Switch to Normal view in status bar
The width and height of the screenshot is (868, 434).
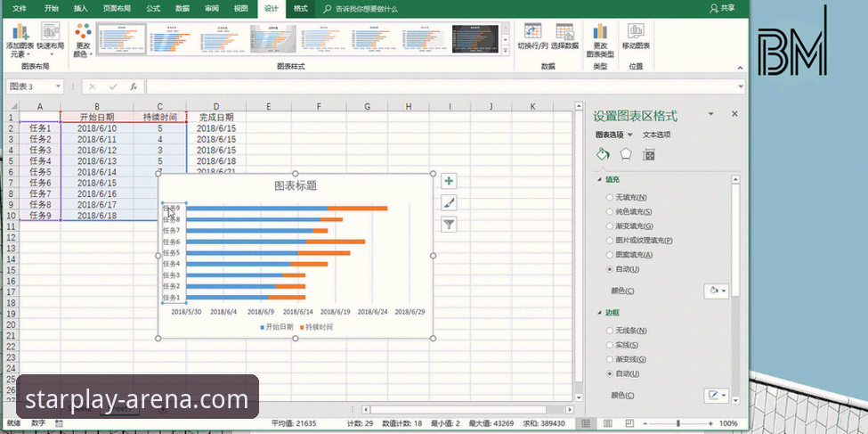point(584,423)
